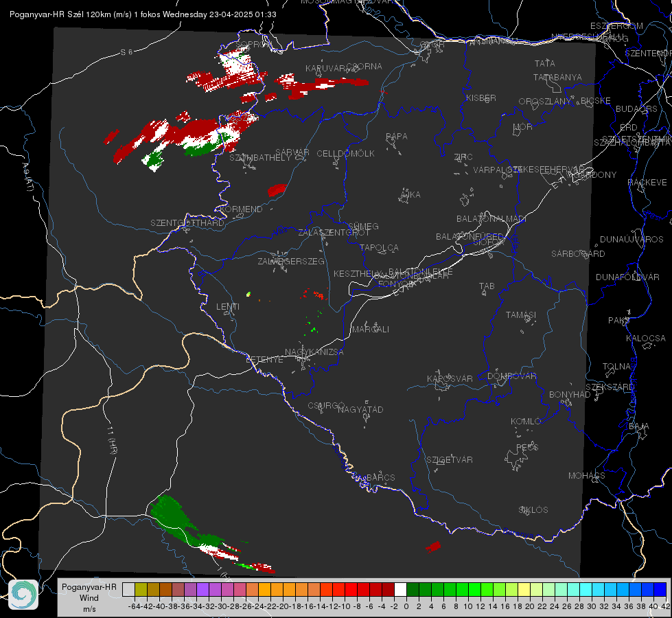Image resolution: width=672 pixels, height=618 pixels.
Task: Click the TATABANYA city label
Action: pyautogui.click(x=557, y=77)
